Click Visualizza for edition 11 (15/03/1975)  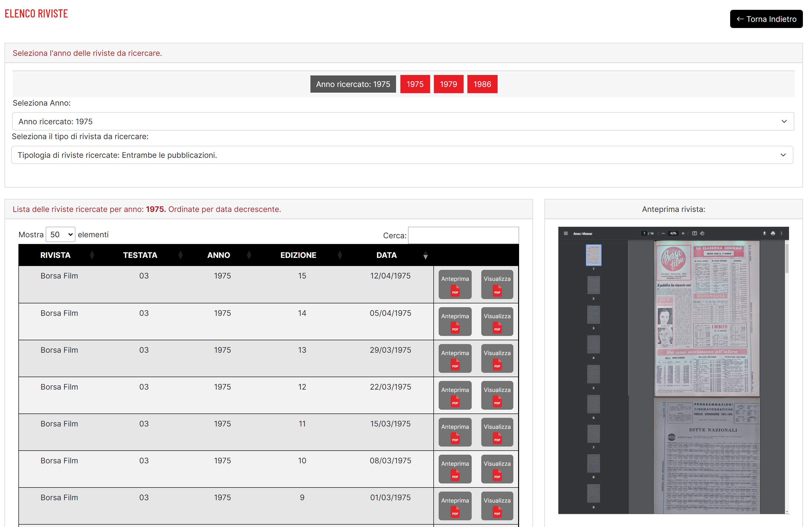coord(497,432)
